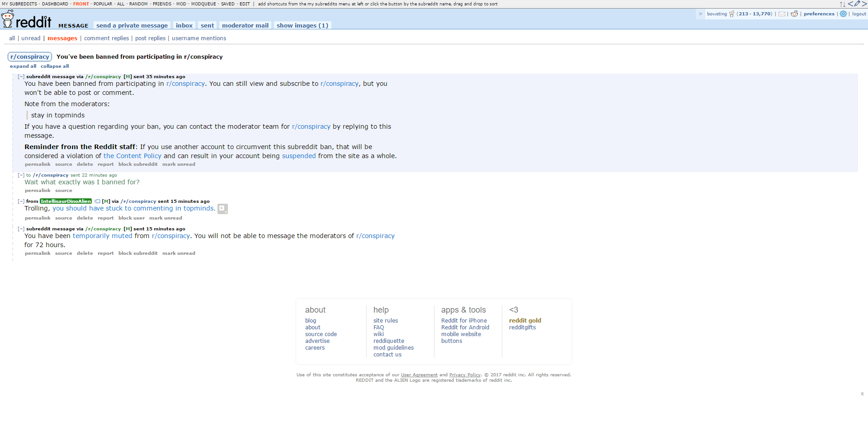This screenshot has height=440, width=868.
Task: Open SAVED in top bar
Action: tap(228, 4)
